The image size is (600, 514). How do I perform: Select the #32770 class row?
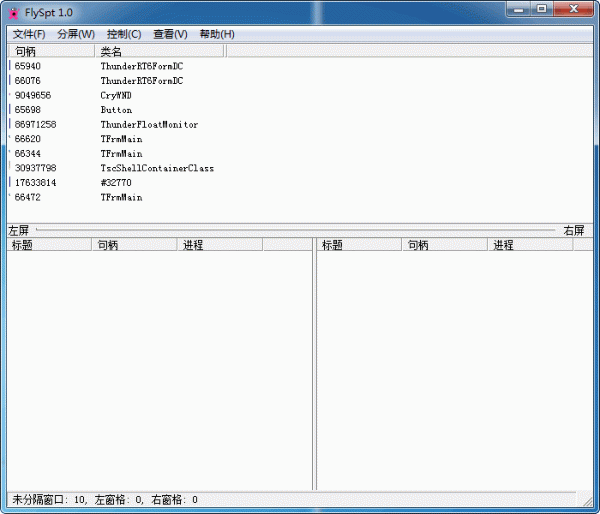[x=116, y=183]
